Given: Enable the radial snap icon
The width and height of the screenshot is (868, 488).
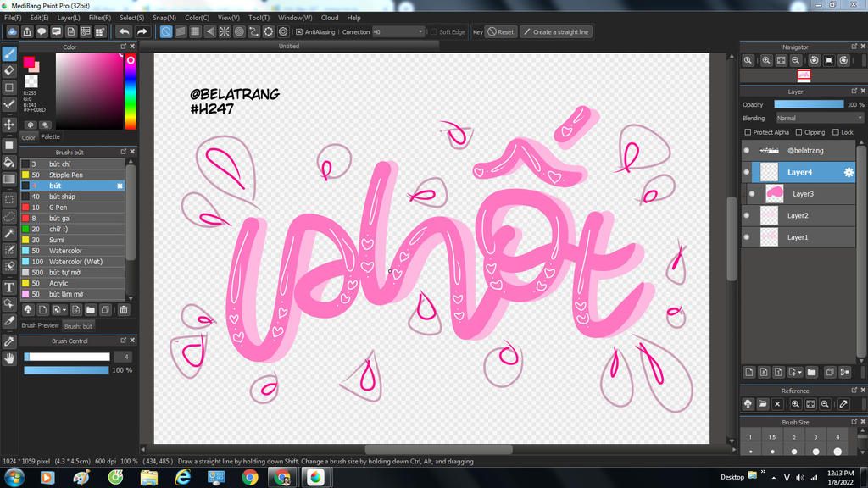Looking at the screenshot, I should pyautogui.click(x=224, y=31).
